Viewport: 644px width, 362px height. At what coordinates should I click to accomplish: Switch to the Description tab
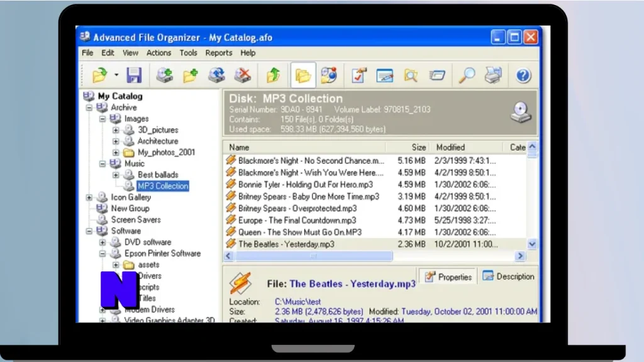pos(508,277)
